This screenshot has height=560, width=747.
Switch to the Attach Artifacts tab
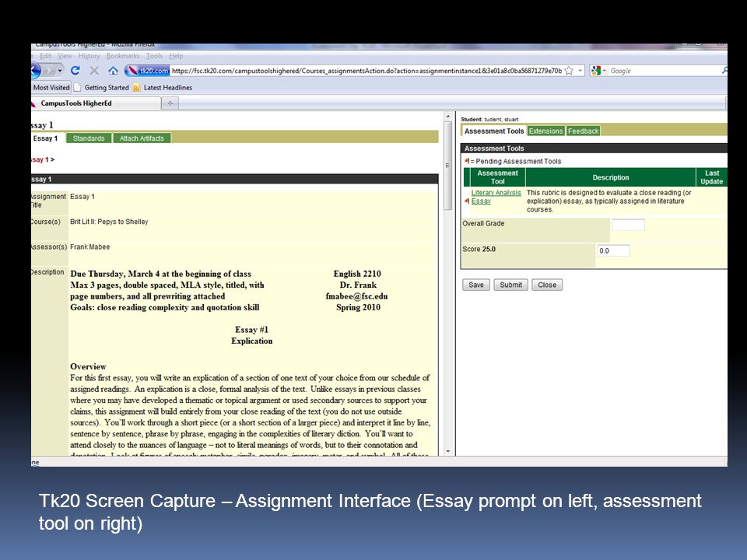[x=142, y=138]
